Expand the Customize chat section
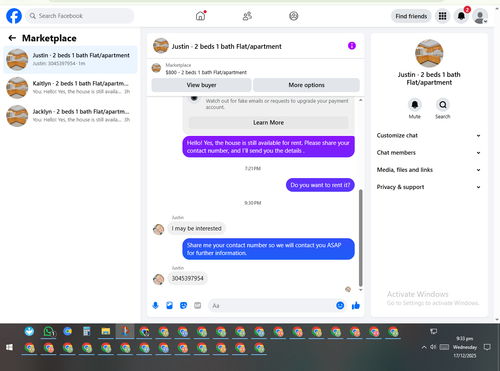500x371 pixels. [429, 135]
